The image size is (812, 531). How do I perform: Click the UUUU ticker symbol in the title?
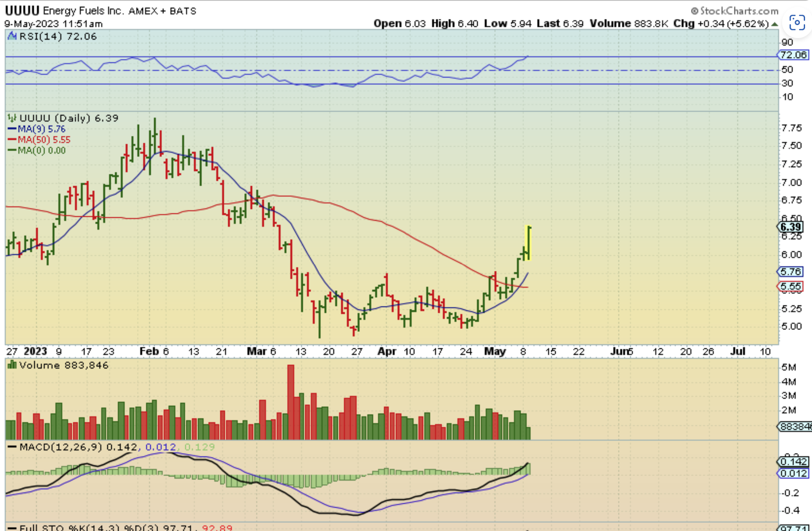coord(22,10)
